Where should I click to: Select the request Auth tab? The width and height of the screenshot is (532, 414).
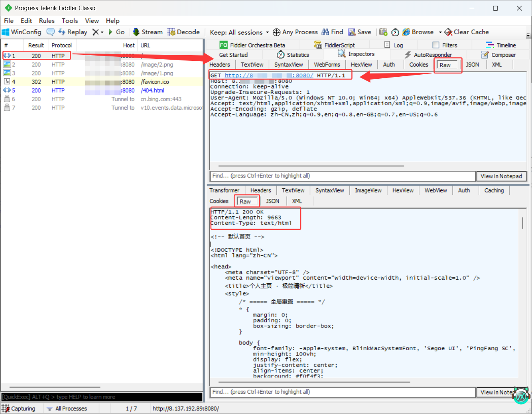(389, 65)
